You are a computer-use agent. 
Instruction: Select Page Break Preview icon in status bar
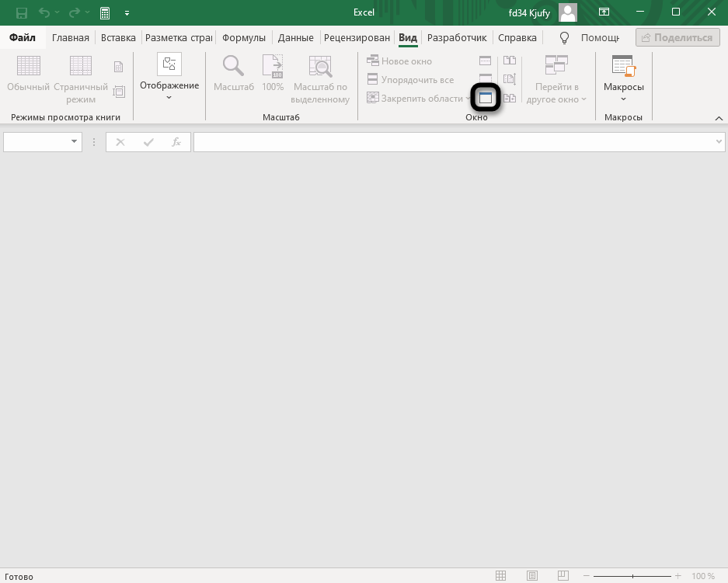click(x=563, y=575)
